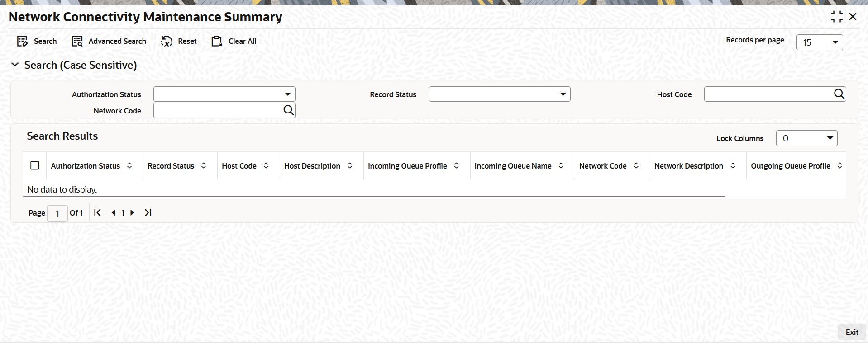Click the Search Results heading
The image size is (868, 343).
pyautogui.click(x=62, y=136)
